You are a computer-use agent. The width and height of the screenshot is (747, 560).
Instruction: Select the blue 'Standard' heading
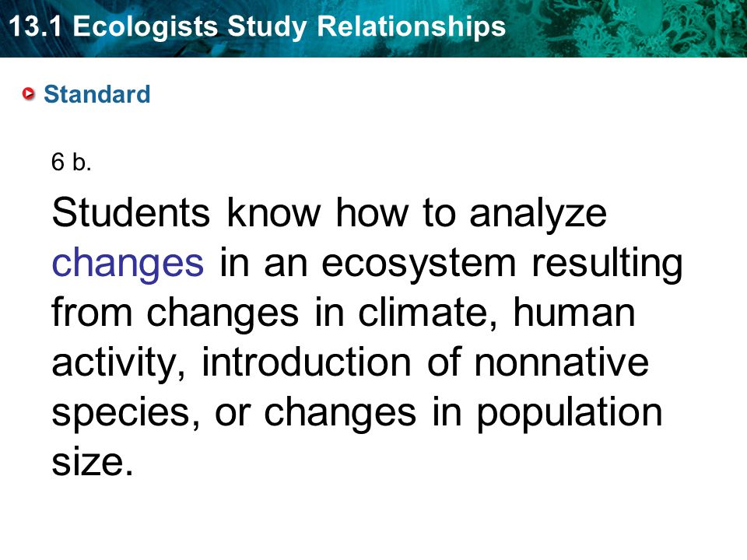click(96, 94)
